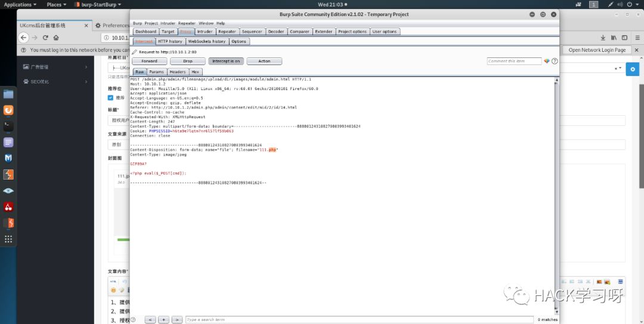The height and width of the screenshot is (324, 644).
Task: Open power system menu arrow
Action: (638, 5)
